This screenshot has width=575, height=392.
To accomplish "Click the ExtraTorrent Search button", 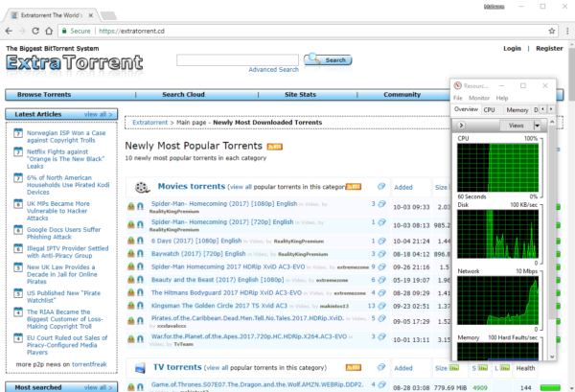I will pyautogui.click(x=329, y=59).
